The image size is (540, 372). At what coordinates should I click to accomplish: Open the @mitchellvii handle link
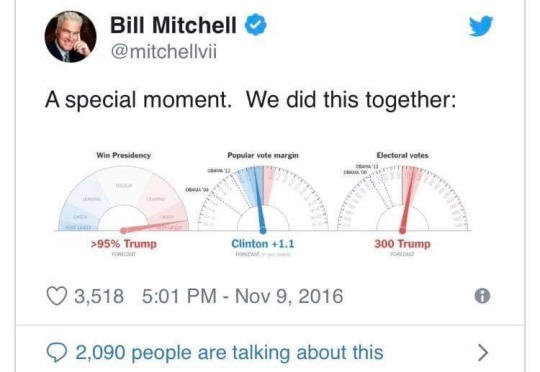point(164,52)
